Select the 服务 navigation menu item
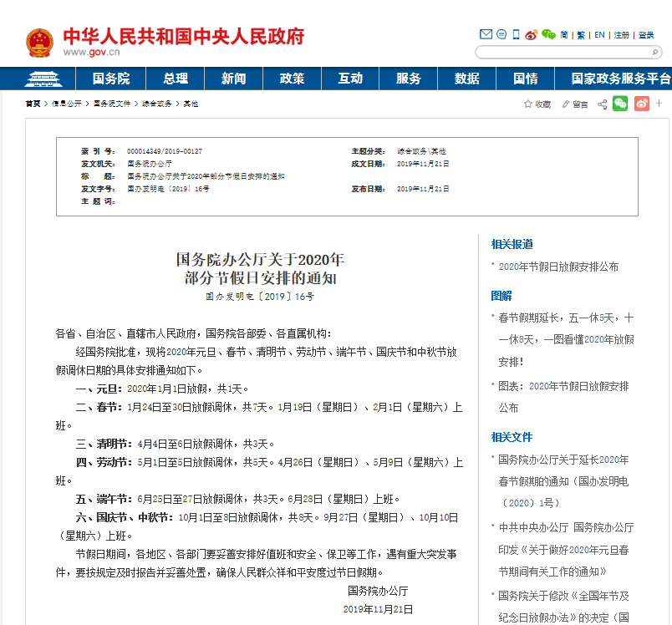The height and width of the screenshot is (625, 672). click(x=409, y=79)
